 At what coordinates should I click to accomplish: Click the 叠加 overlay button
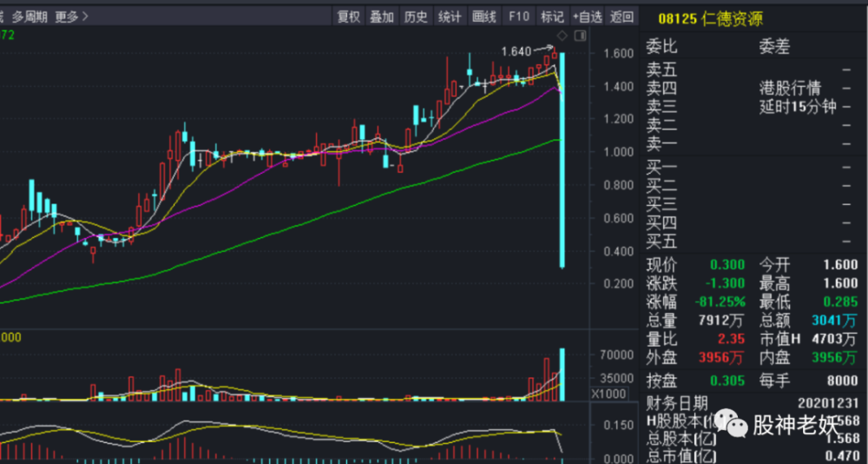[382, 17]
